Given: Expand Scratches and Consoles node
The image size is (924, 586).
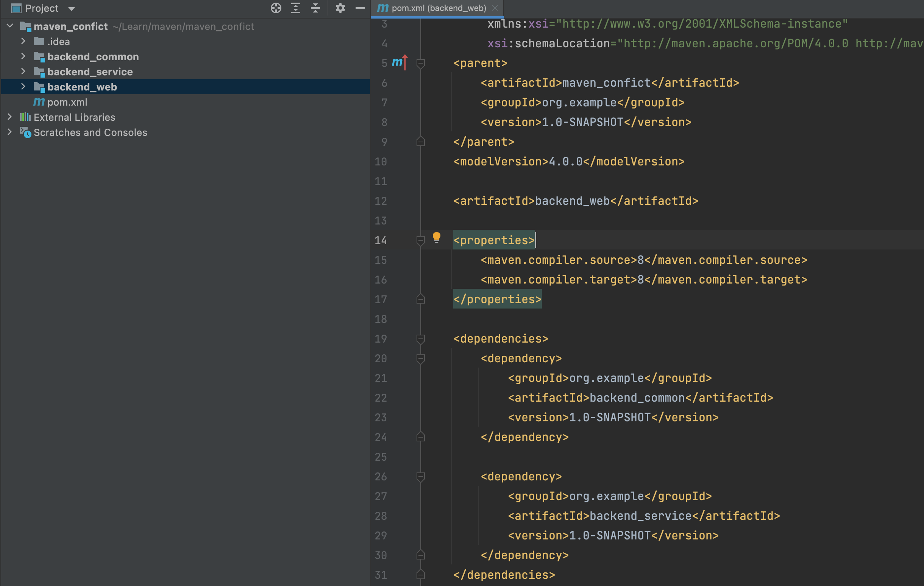Looking at the screenshot, I should [x=9, y=132].
